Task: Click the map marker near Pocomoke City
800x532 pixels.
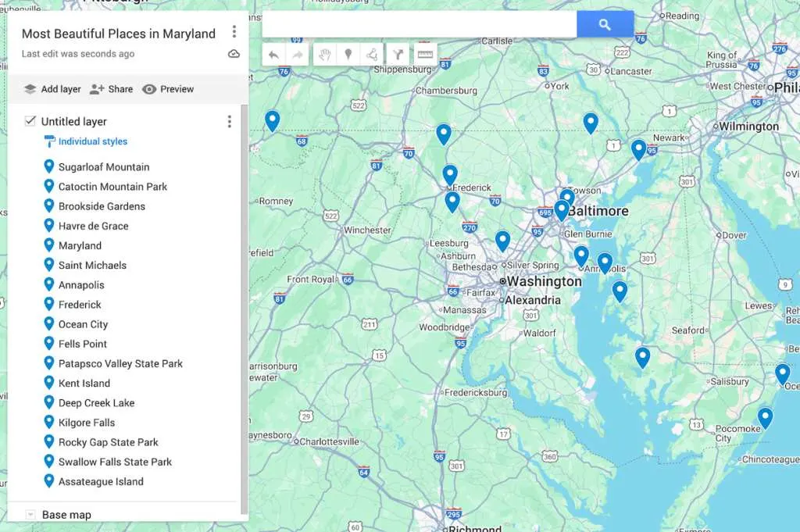Action: (765, 418)
